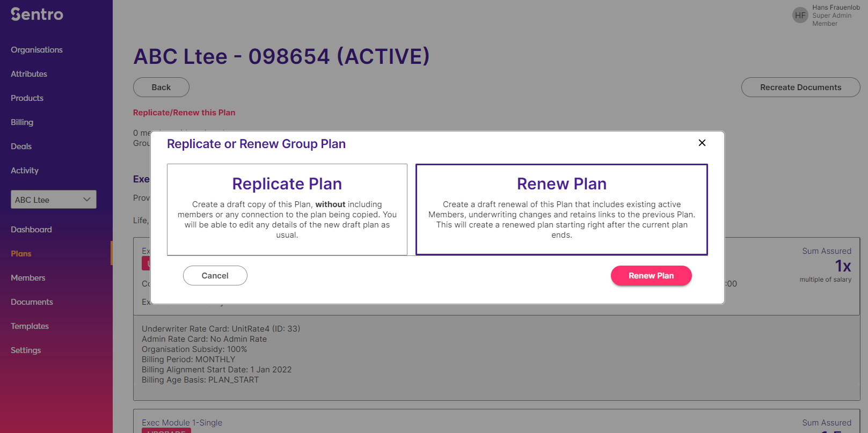Go to Attributes in the sidebar

coord(29,74)
